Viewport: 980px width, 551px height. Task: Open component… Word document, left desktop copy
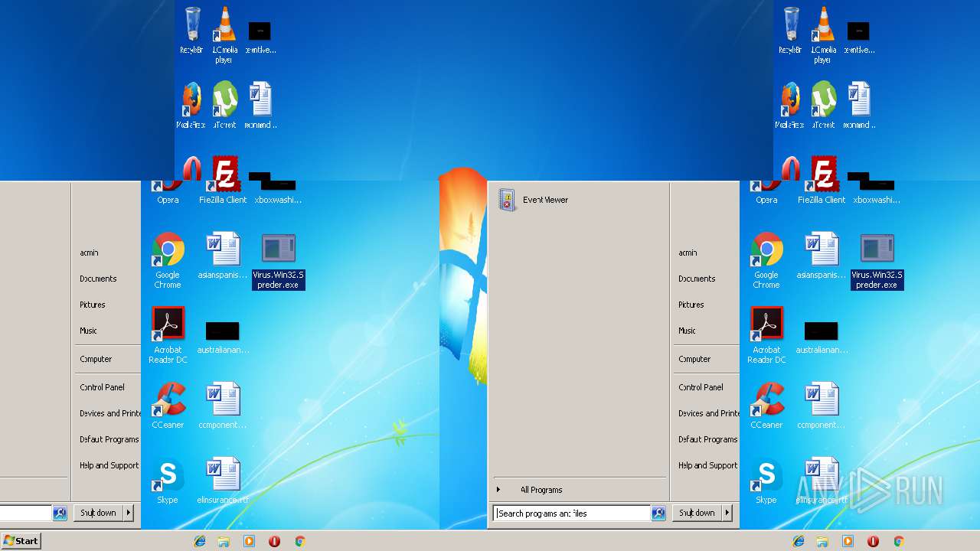click(223, 406)
